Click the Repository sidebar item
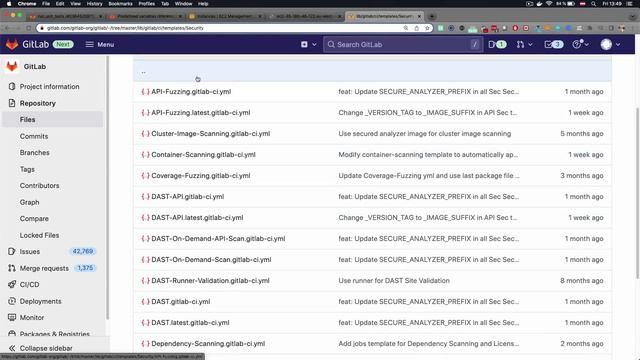 click(38, 103)
